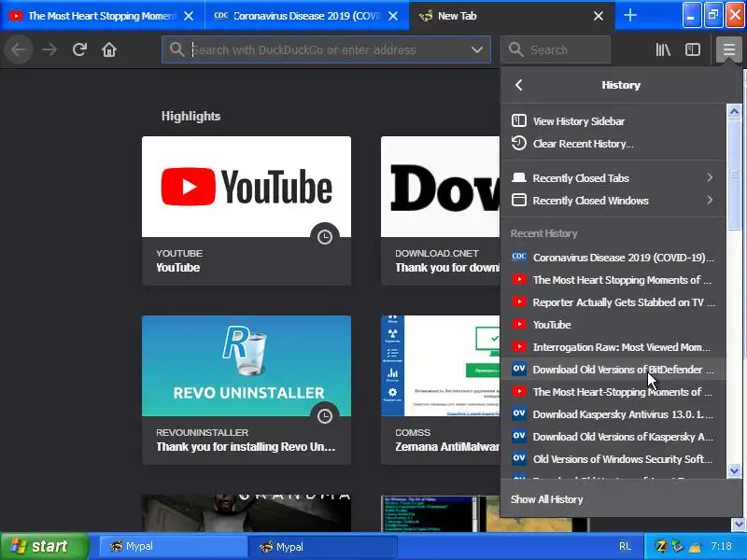Open The Most Heart-Stopping Moments history entry
Image resolution: width=747 pixels, height=560 pixels.
[x=613, y=391]
